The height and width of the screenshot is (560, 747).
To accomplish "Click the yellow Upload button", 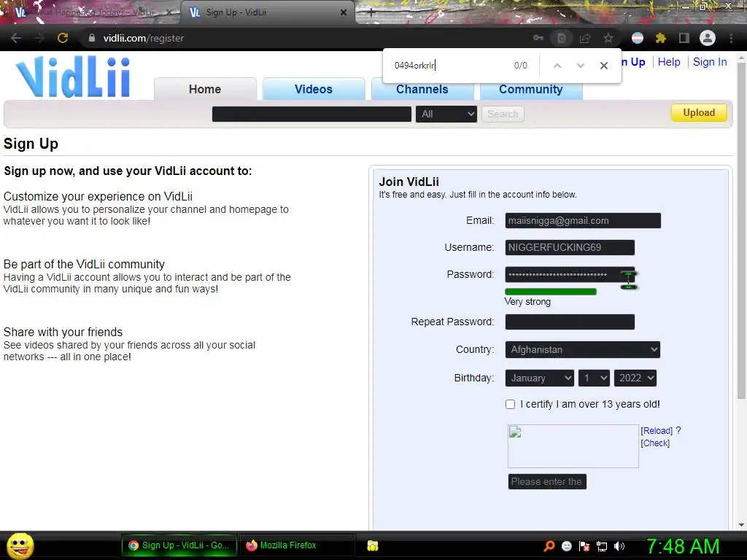I will tap(699, 113).
